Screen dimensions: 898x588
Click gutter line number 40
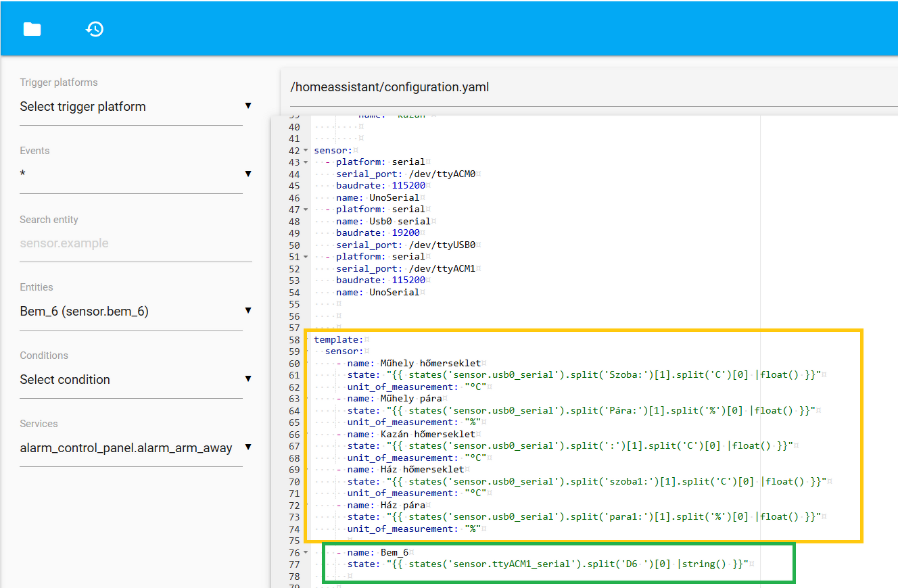pyautogui.click(x=294, y=127)
